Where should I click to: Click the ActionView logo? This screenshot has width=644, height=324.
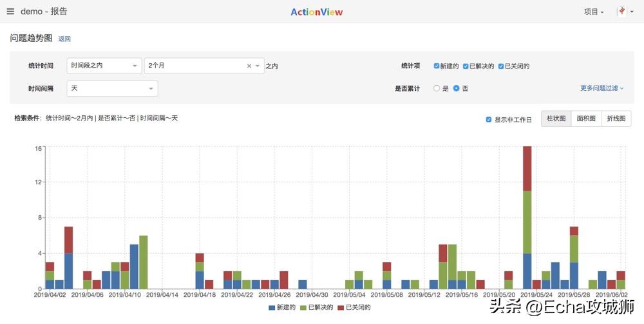point(317,12)
